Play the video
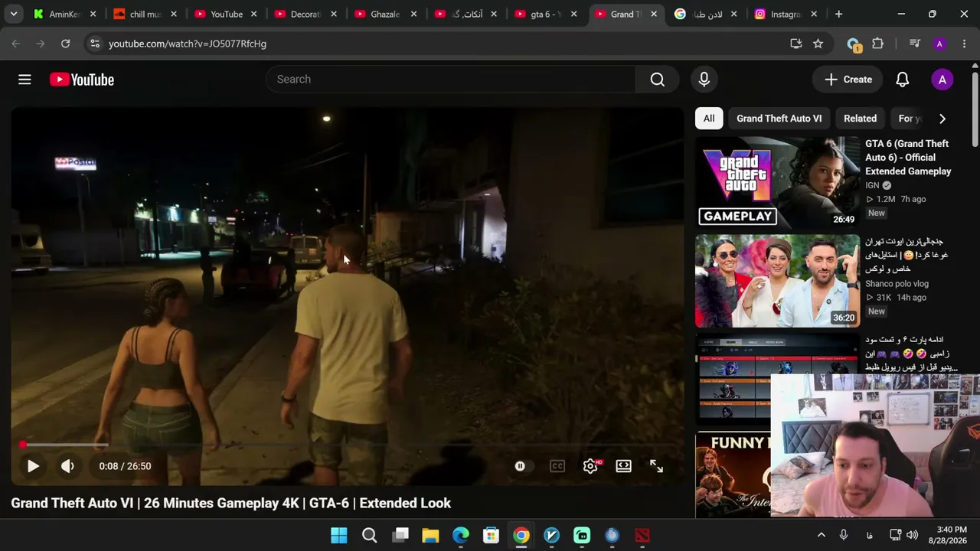The width and height of the screenshot is (980, 551). 33,466
